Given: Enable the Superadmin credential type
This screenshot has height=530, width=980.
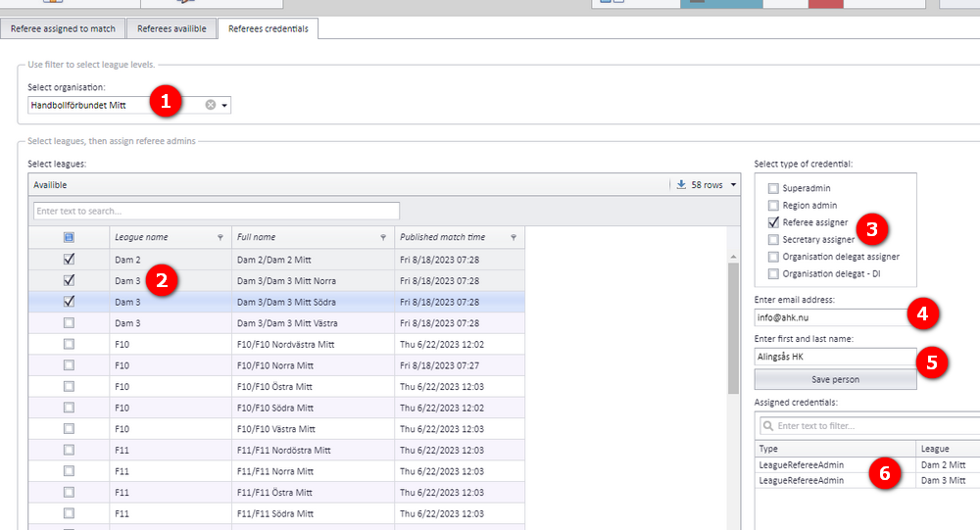Looking at the screenshot, I should pos(773,188).
